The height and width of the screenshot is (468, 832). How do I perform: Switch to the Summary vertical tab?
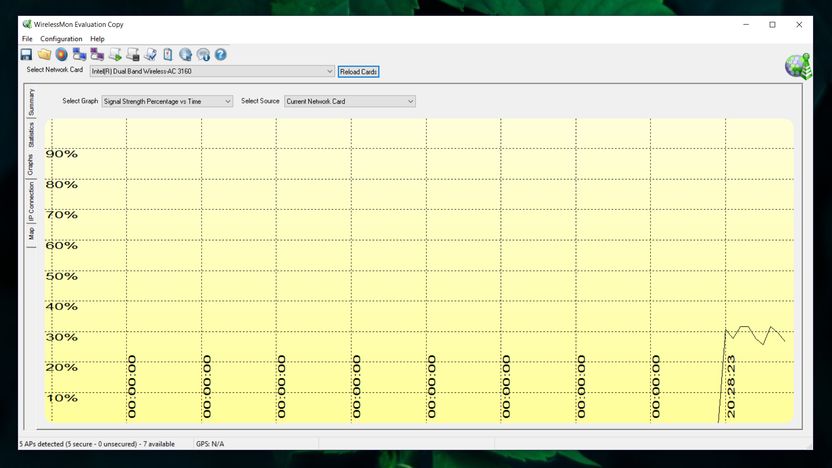[31, 102]
